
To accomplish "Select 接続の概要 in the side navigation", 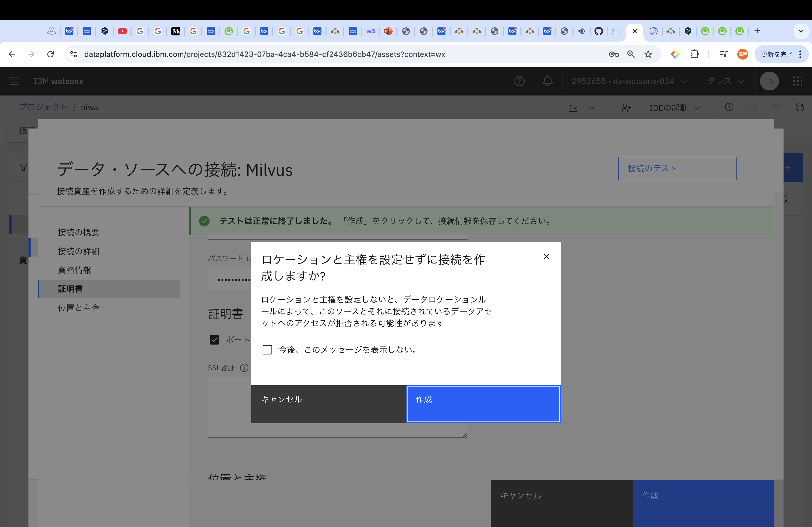I will point(78,232).
